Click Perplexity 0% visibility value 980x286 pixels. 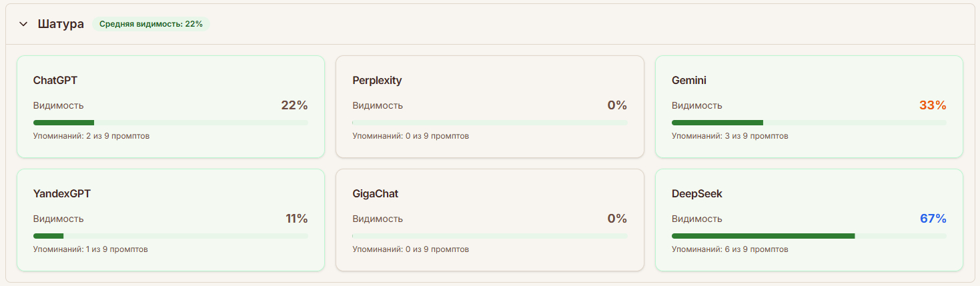pos(616,105)
